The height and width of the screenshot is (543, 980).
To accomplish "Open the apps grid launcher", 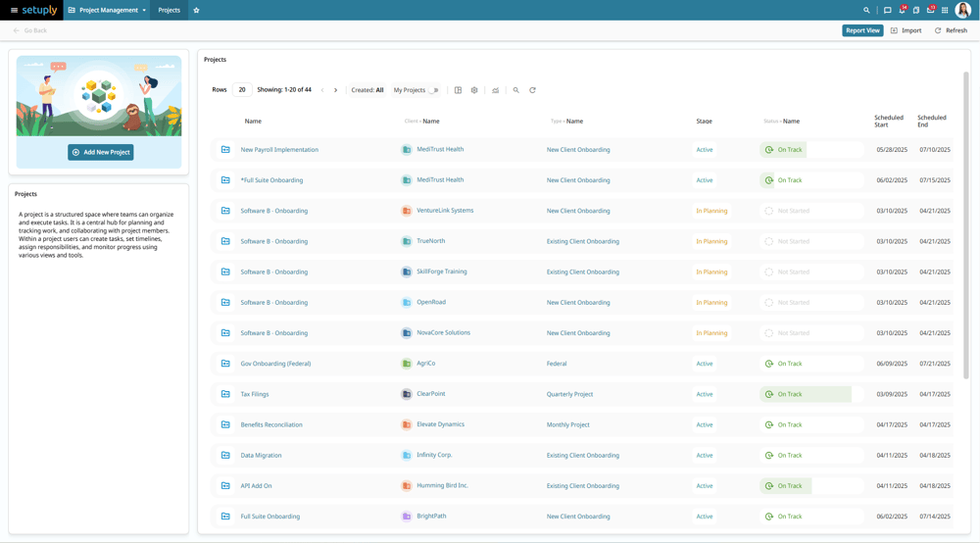I will pyautogui.click(x=945, y=10).
